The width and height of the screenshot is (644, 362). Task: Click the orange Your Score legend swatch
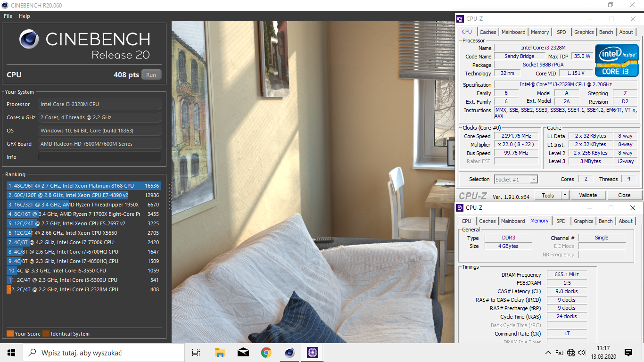10,334
